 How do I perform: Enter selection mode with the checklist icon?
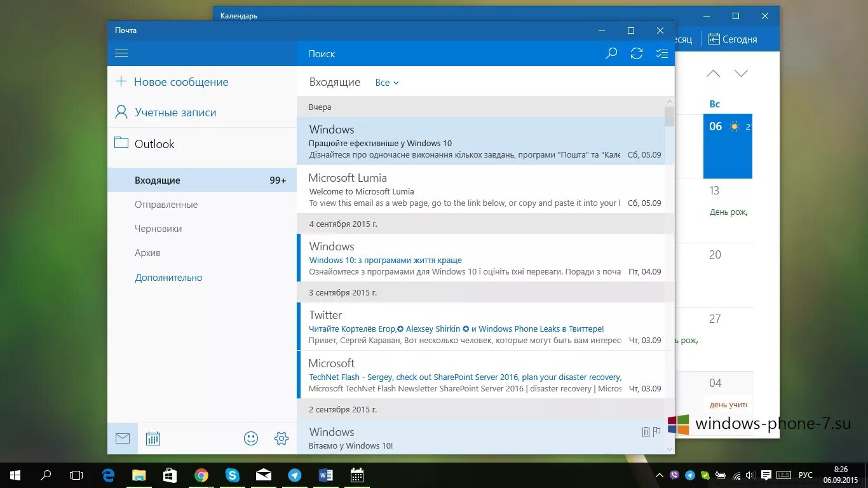pos(662,53)
